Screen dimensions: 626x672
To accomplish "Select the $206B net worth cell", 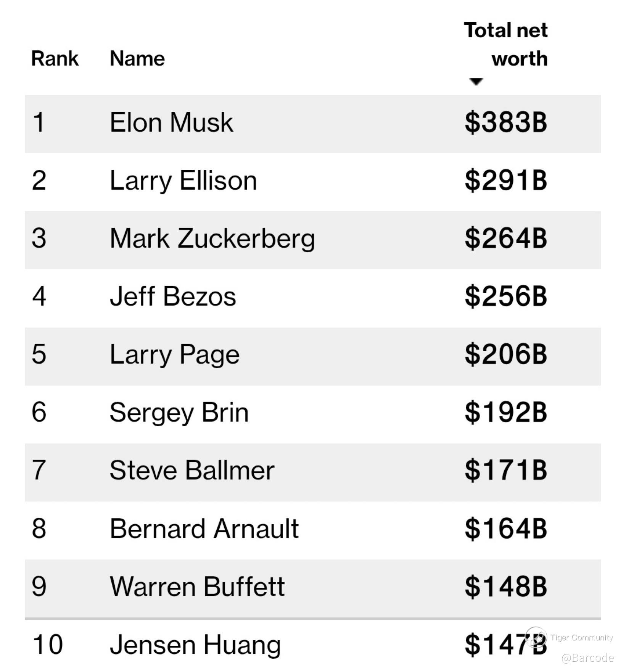I will point(506,355).
